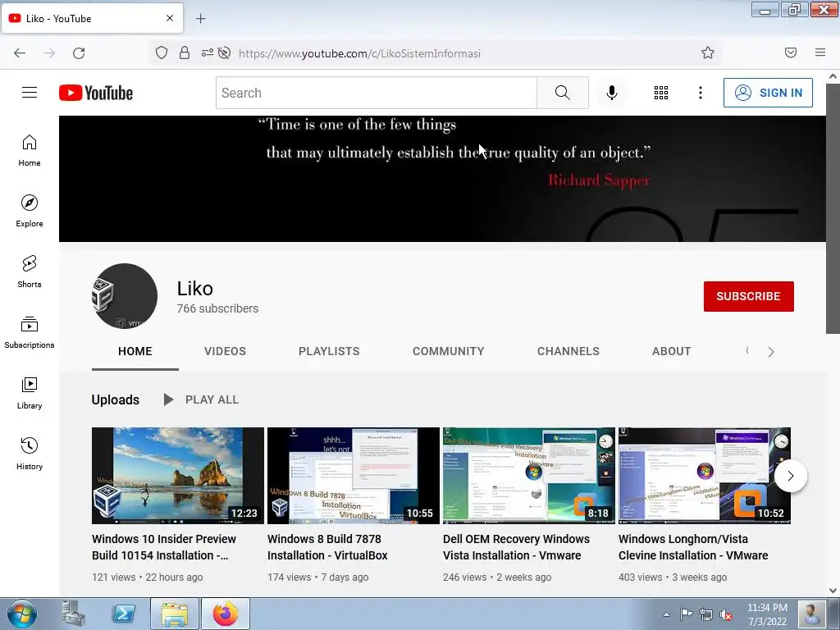Click the Action Center flag icon
This screenshot has height=630, width=840.
coord(687,615)
